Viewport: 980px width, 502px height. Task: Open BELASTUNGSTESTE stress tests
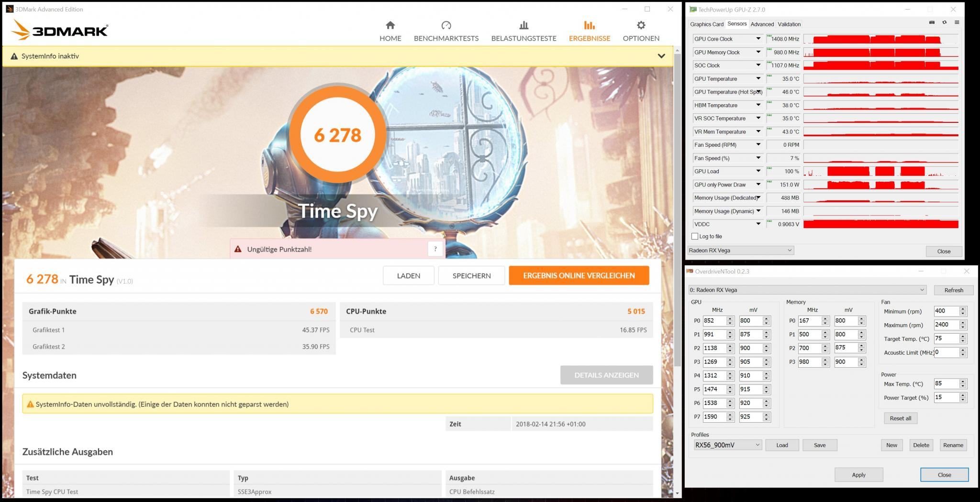pyautogui.click(x=523, y=32)
